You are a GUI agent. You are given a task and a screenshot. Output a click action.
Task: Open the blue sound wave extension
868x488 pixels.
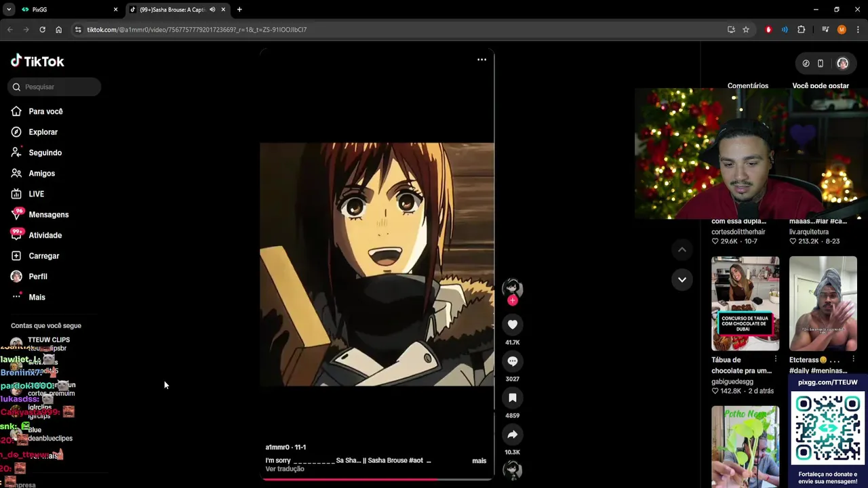(785, 30)
